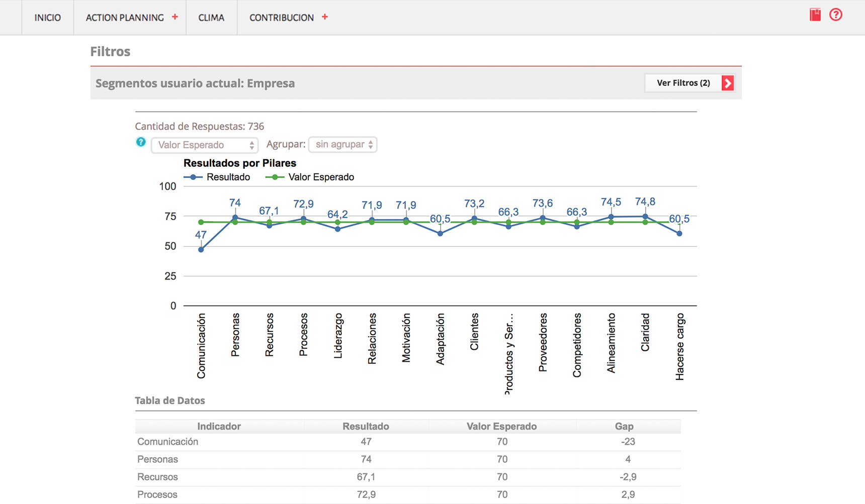Click red arrow on Ver Filtros button
865x504 pixels.
pyautogui.click(x=728, y=83)
